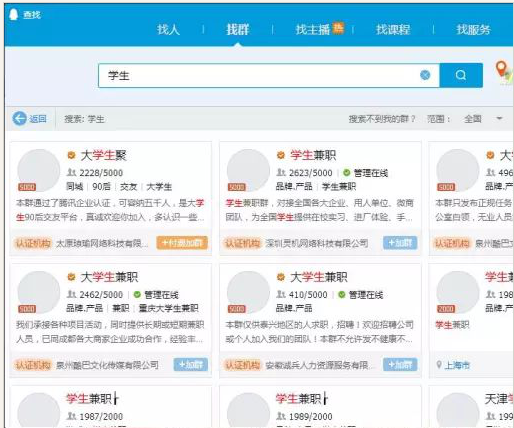
Task: Click the member icon beside 1989/2000
Action: pos(281,416)
